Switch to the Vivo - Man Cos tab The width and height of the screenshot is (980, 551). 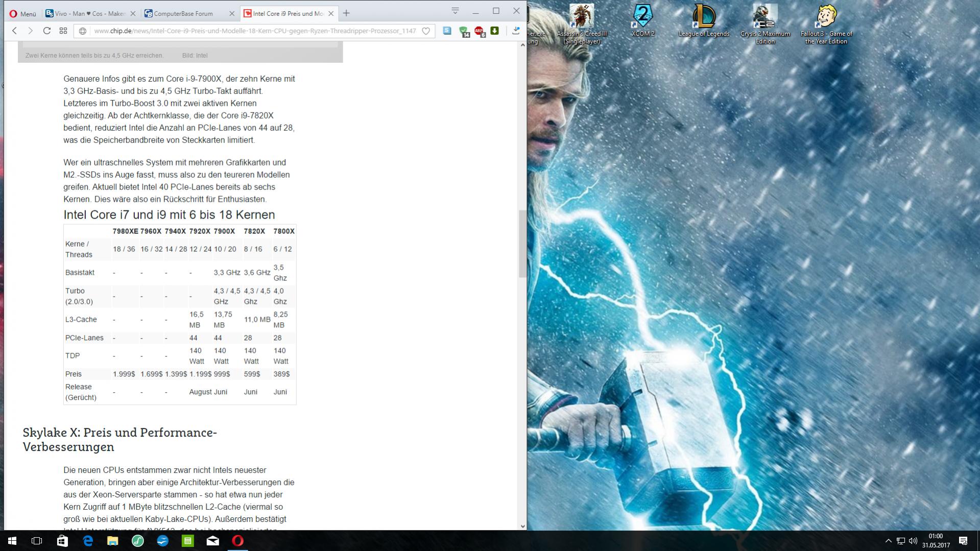[85, 14]
